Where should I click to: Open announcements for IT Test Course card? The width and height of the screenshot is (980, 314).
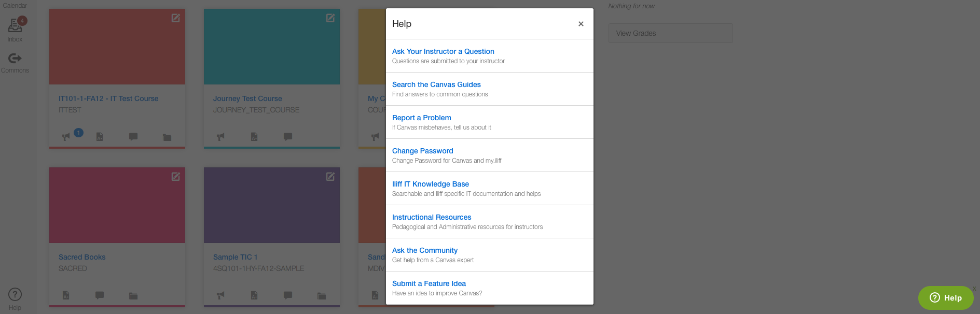click(x=66, y=137)
